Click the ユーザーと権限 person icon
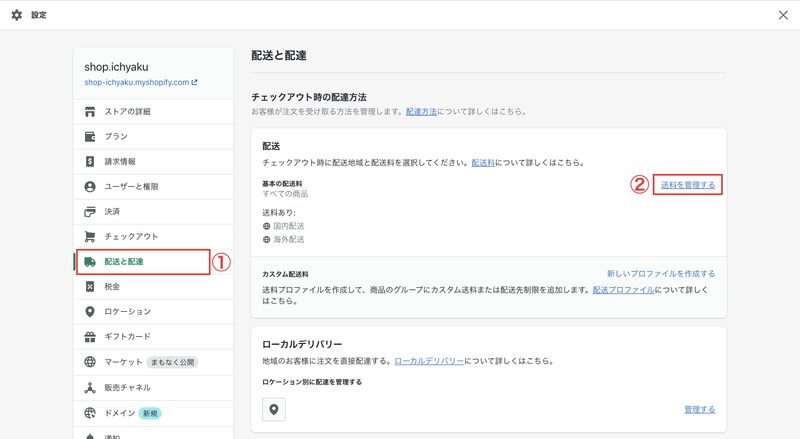 pos(90,187)
